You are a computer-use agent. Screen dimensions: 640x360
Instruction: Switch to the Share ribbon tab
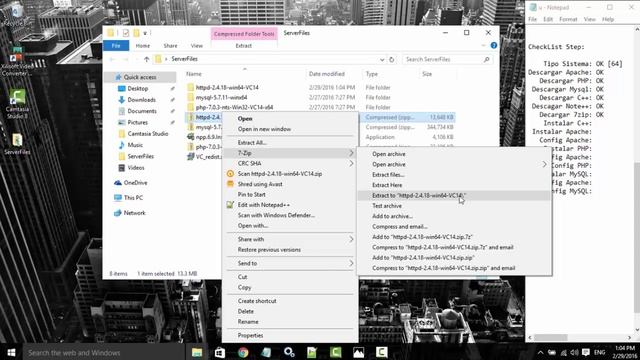coord(170,46)
